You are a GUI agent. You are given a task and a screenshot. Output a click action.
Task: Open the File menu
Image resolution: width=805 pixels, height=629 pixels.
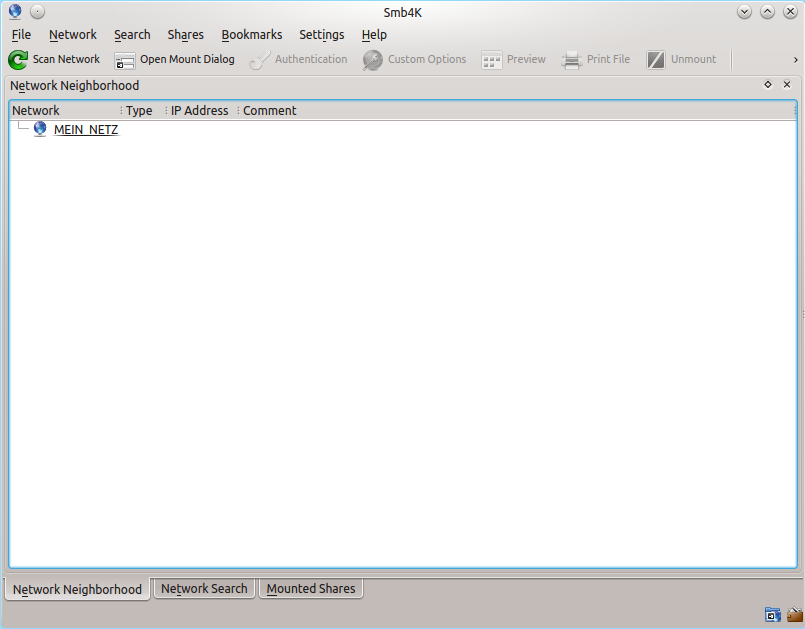click(21, 35)
